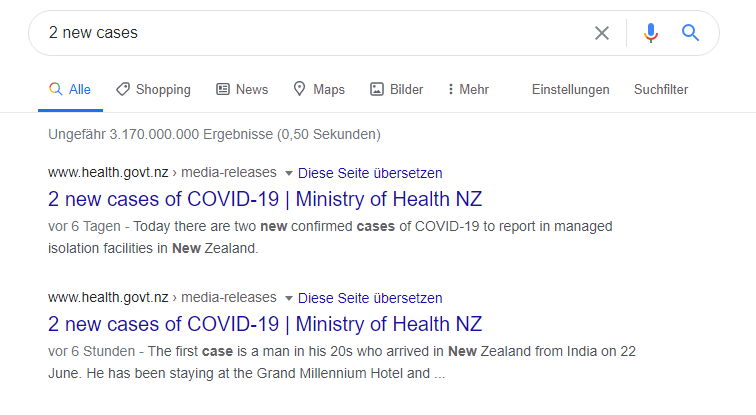Clear the search box with the X icon
The width and height of the screenshot is (756, 415).
(602, 33)
